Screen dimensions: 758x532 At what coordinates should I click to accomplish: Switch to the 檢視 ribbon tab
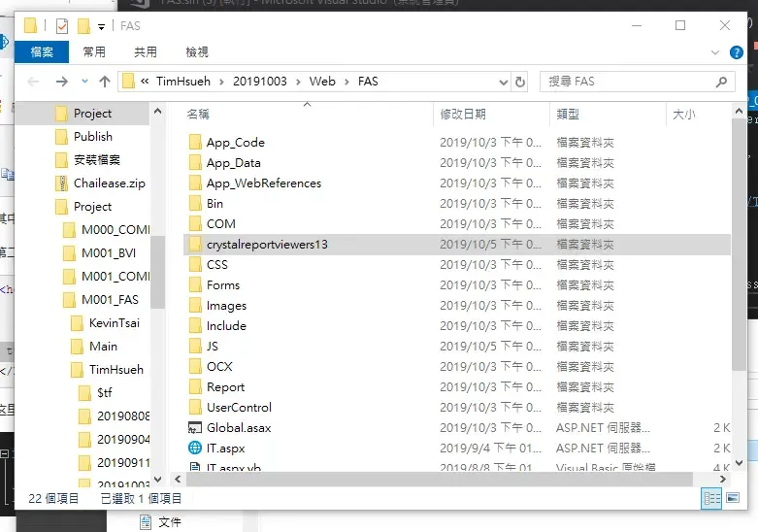pyautogui.click(x=196, y=51)
